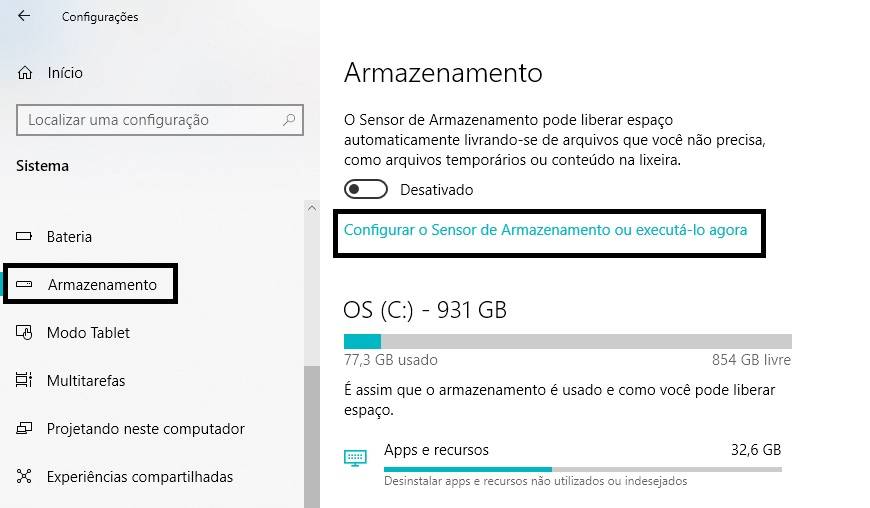870x508 pixels.
Task: Click the back arrow icon
Action: 24,16
